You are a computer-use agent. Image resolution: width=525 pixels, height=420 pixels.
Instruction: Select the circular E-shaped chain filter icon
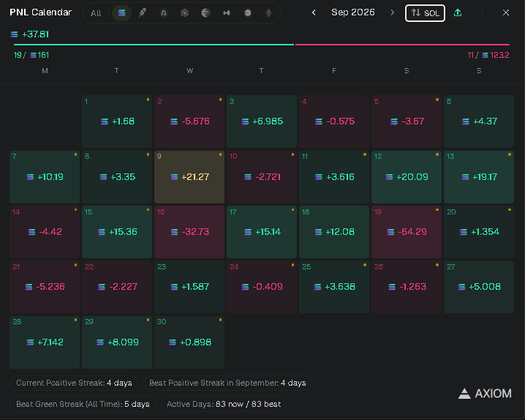pos(205,13)
